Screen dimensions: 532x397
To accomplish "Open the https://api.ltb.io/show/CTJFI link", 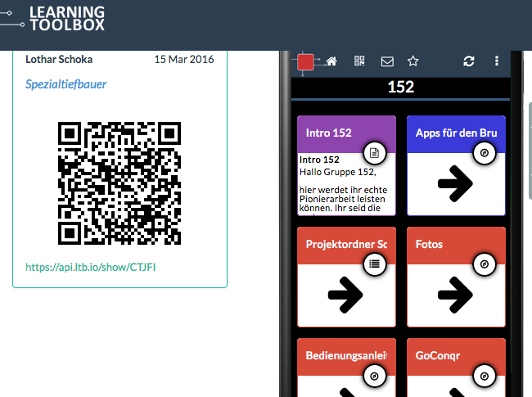I will [91, 268].
